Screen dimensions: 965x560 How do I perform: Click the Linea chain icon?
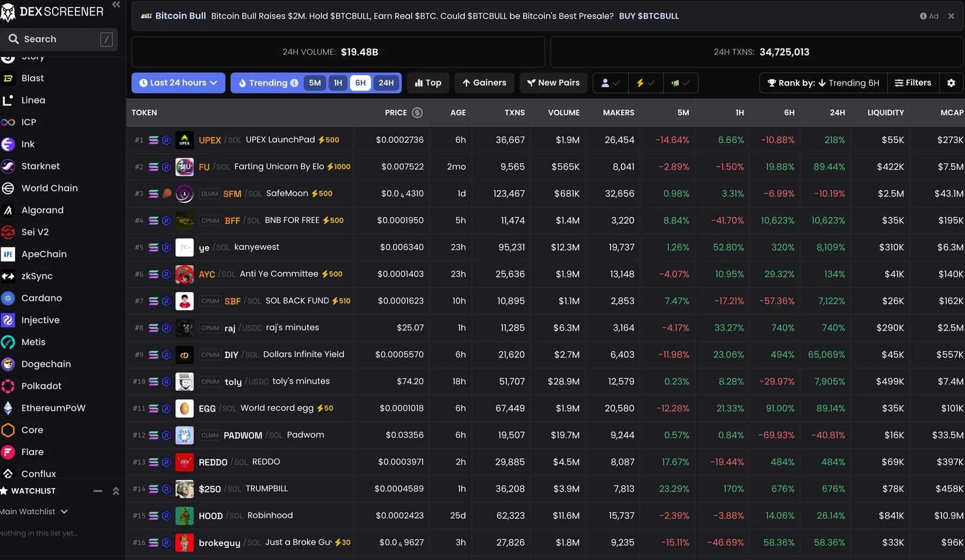8,100
